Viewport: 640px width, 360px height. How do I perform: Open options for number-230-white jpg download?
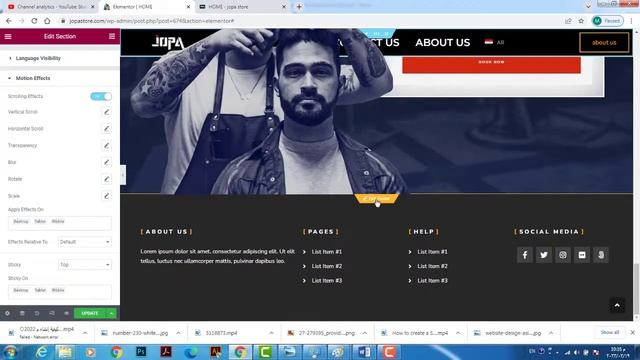(x=178, y=333)
